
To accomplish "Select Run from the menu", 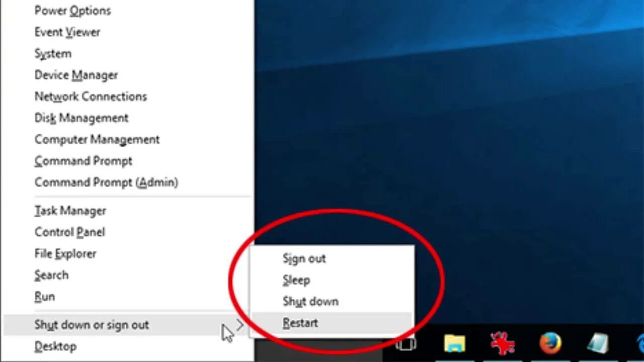I will [x=45, y=296].
